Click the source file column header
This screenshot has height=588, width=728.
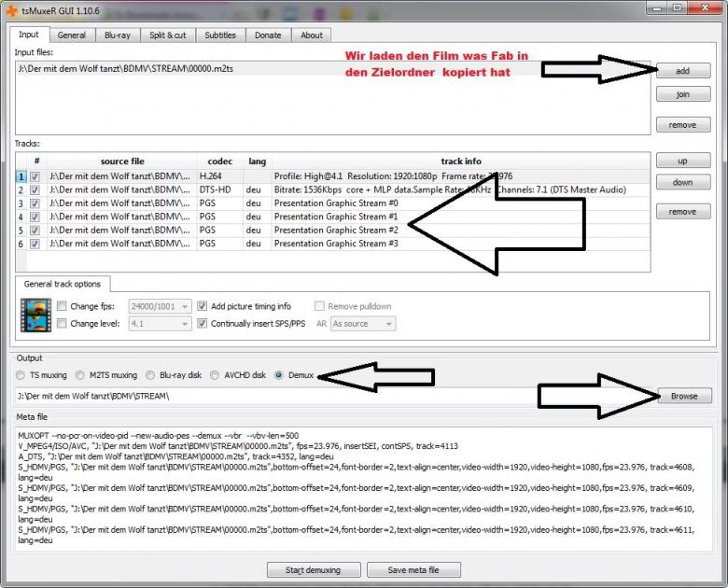pyautogui.click(x=122, y=161)
